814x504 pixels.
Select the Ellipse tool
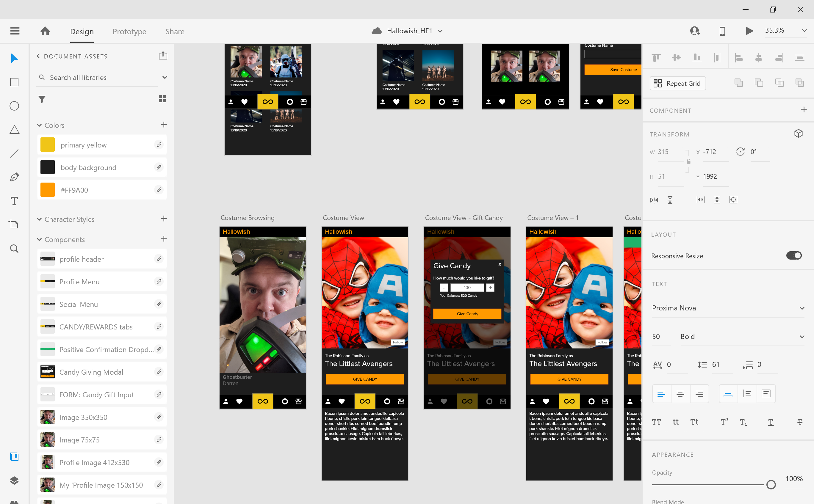click(x=14, y=106)
